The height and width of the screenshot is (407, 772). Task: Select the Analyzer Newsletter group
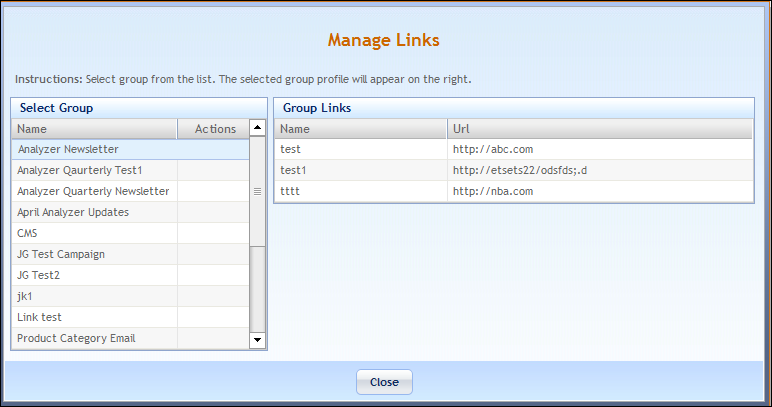(x=130, y=149)
